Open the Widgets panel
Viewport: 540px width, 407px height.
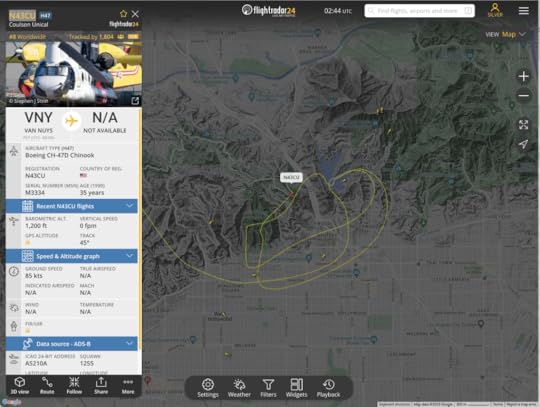pos(297,388)
